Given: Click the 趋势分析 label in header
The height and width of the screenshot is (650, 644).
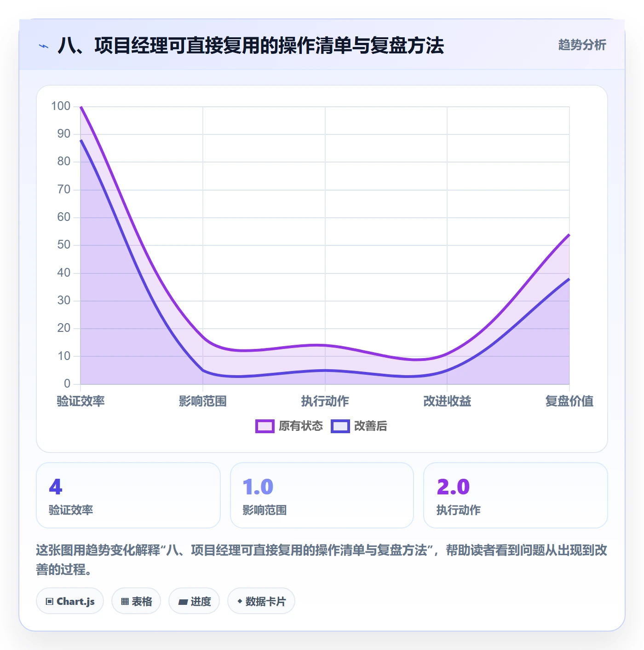Looking at the screenshot, I should tap(582, 45).
